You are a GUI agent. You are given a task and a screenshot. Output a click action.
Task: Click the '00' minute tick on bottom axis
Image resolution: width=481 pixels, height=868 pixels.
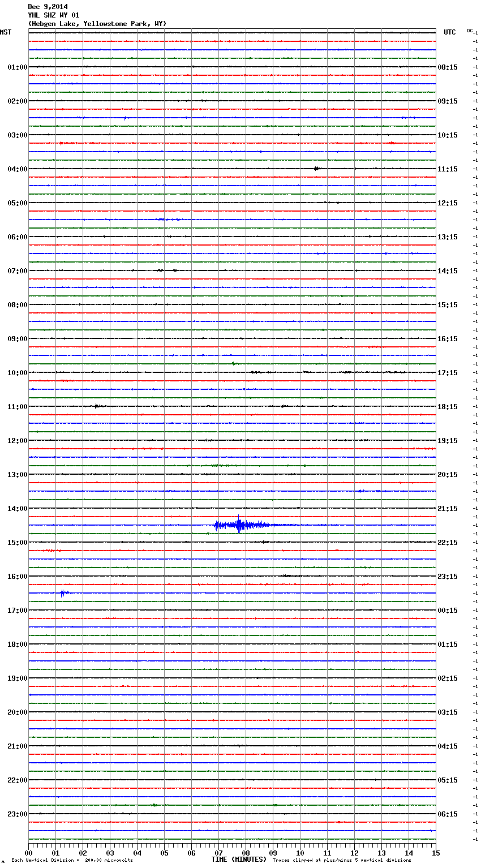pos(28,853)
